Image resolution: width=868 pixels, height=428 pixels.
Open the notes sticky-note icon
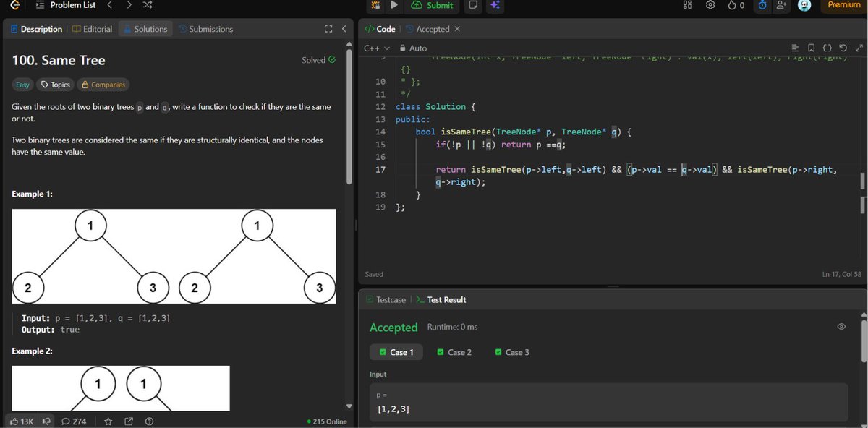(473, 5)
